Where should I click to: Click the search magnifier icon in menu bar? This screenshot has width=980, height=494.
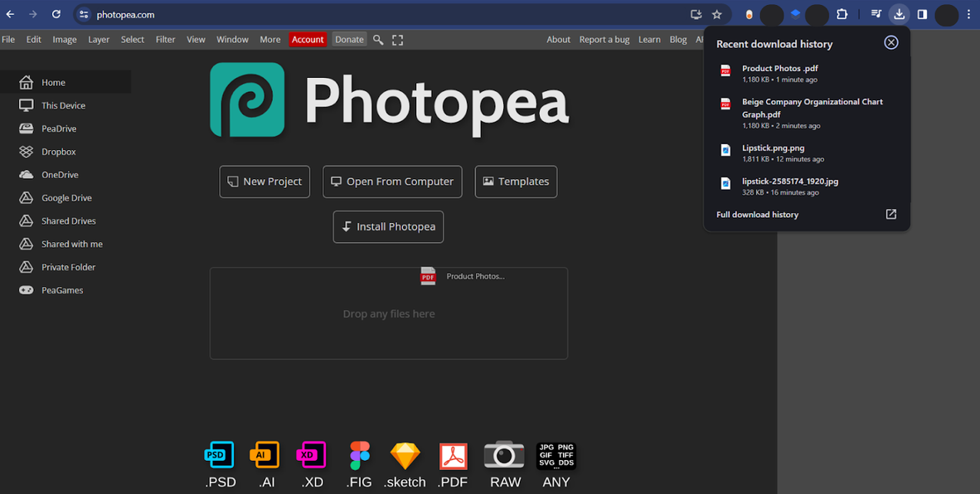tap(378, 40)
